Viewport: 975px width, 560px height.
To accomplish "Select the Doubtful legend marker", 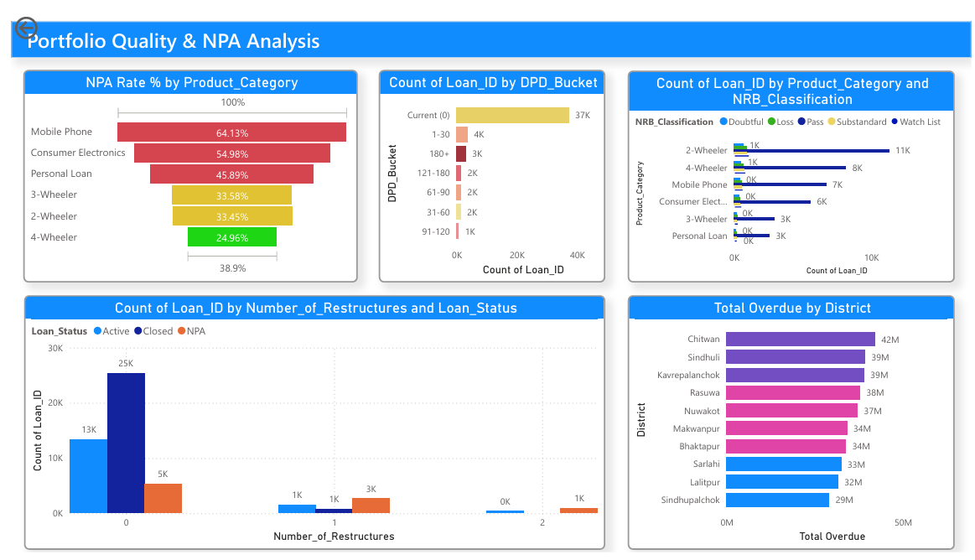I will [723, 122].
